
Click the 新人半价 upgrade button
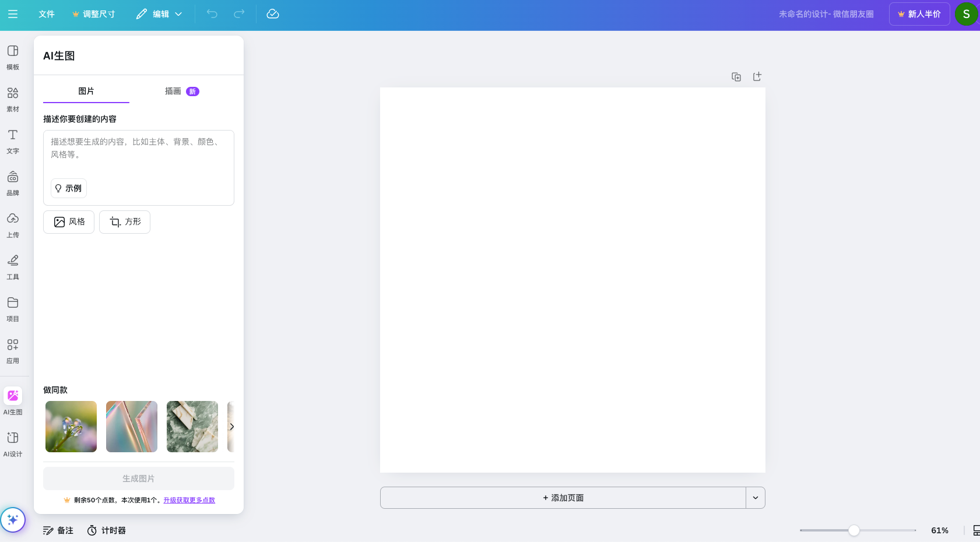[x=919, y=13]
